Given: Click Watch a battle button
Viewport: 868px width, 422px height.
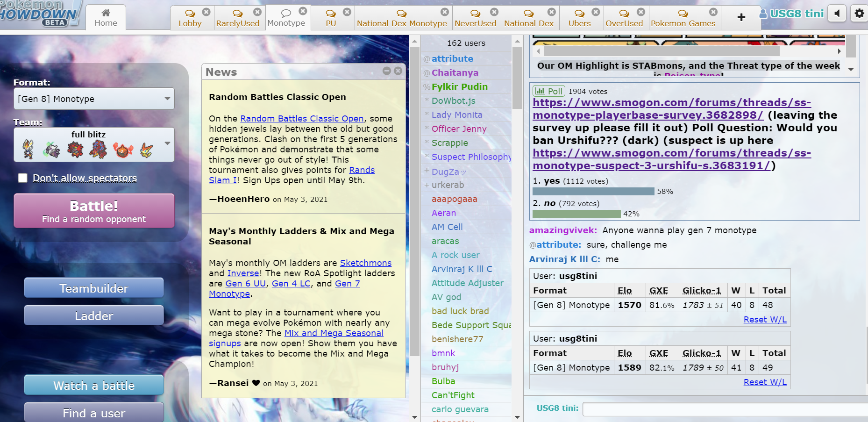Looking at the screenshot, I should 94,385.
